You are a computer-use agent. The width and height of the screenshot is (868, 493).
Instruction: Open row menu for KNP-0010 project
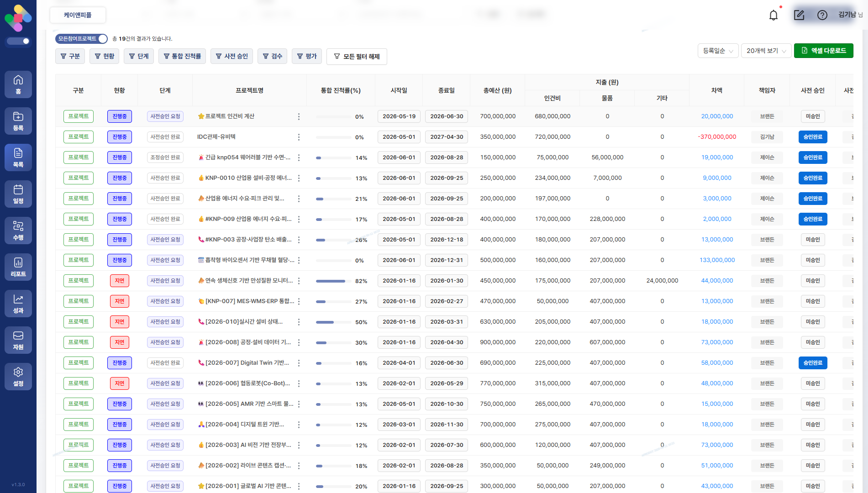point(299,178)
